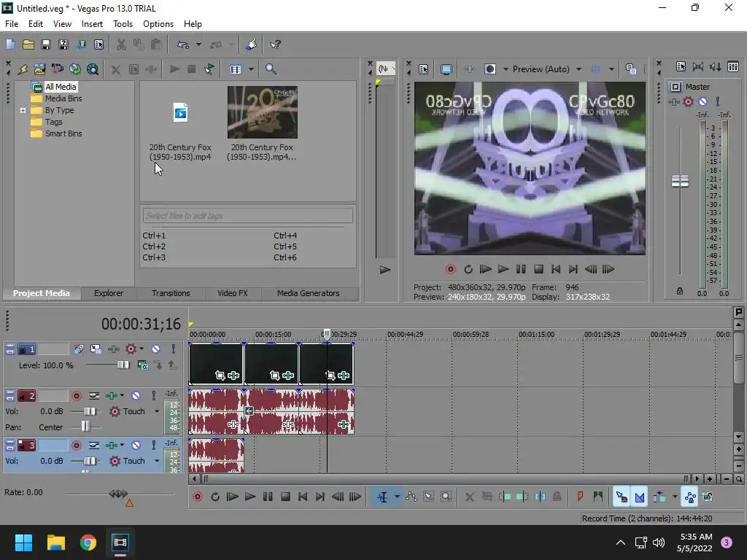The height and width of the screenshot is (560, 747).
Task: Click the Insert Marker icon
Action: click(x=580, y=497)
